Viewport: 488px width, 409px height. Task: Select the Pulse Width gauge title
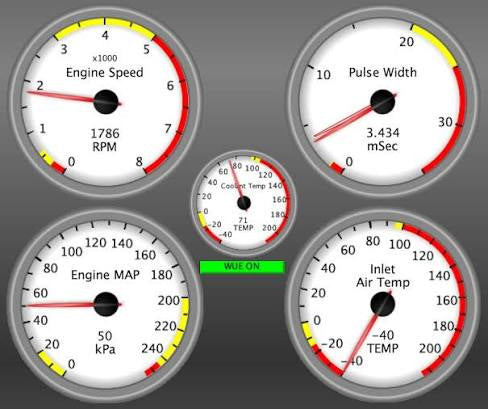click(383, 72)
